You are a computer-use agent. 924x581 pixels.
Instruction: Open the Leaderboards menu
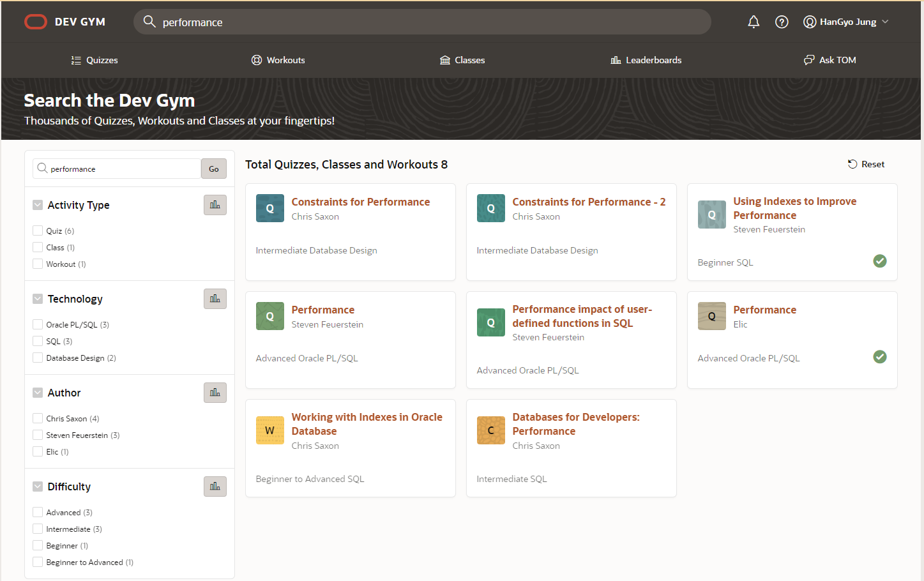click(x=646, y=60)
